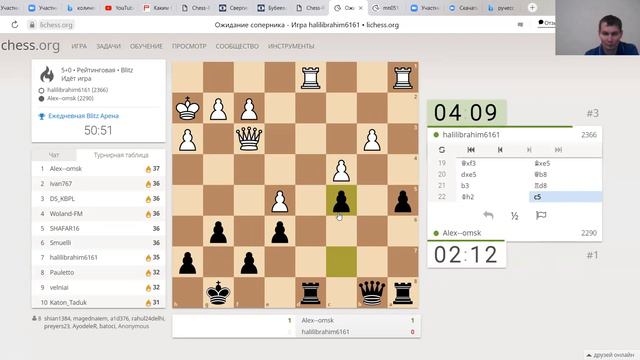Select move c5 in the move list
The width and height of the screenshot is (640, 360).
point(565,197)
